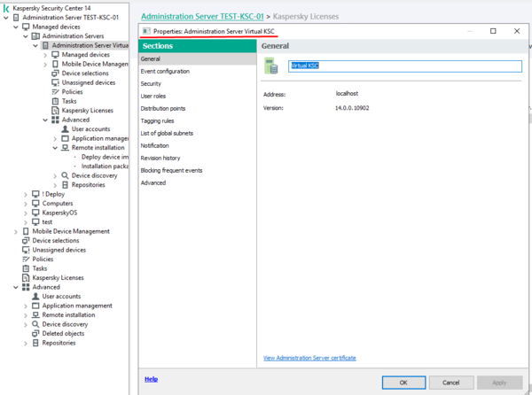Click the Kaspersky Security Center 14 logo icon
The width and height of the screenshot is (532, 395).
click(6, 8)
